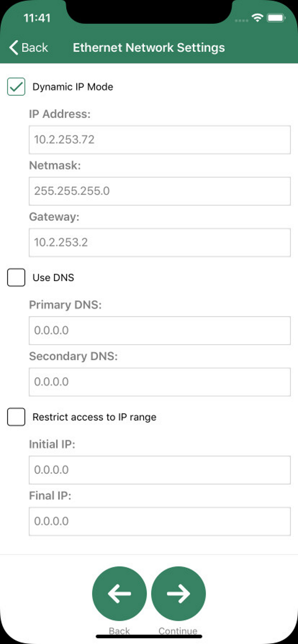Check Restrict access to IP range
This screenshot has width=298, height=644.
point(16,417)
